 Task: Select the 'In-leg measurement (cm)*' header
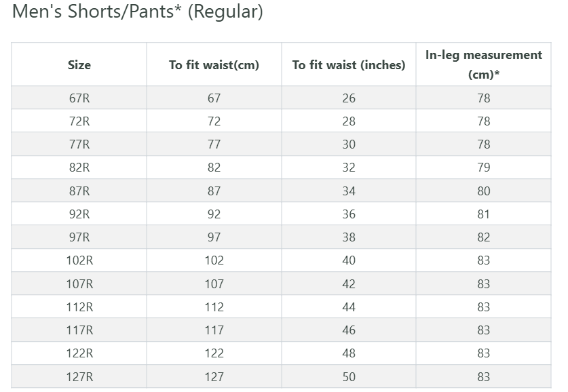pos(483,64)
